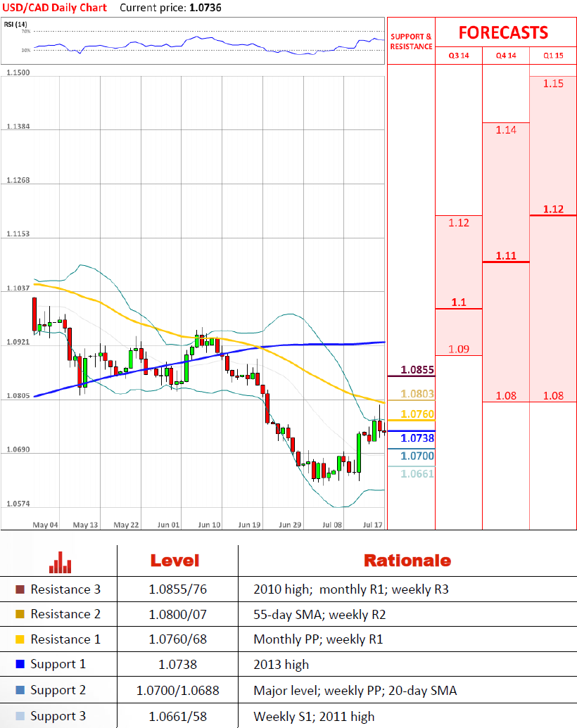Click the Jun 10 date axis label
Image resolution: width=577 pixels, height=728 pixels.
pyautogui.click(x=209, y=525)
